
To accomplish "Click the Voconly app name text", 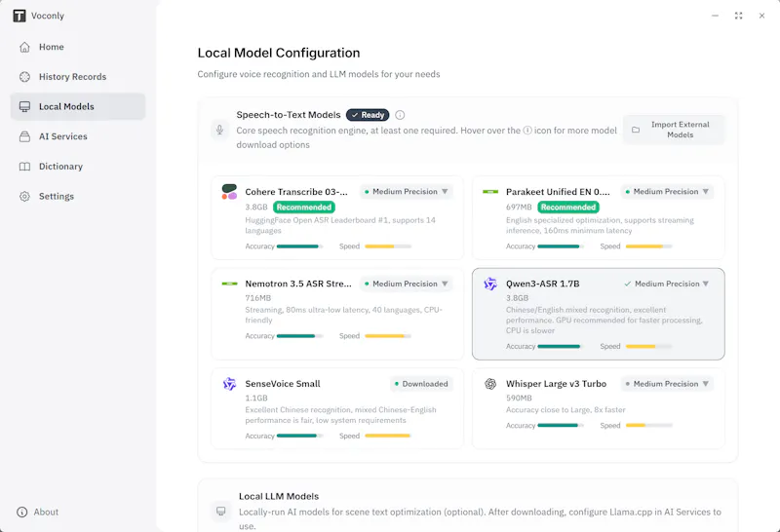I will (x=48, y=16).
